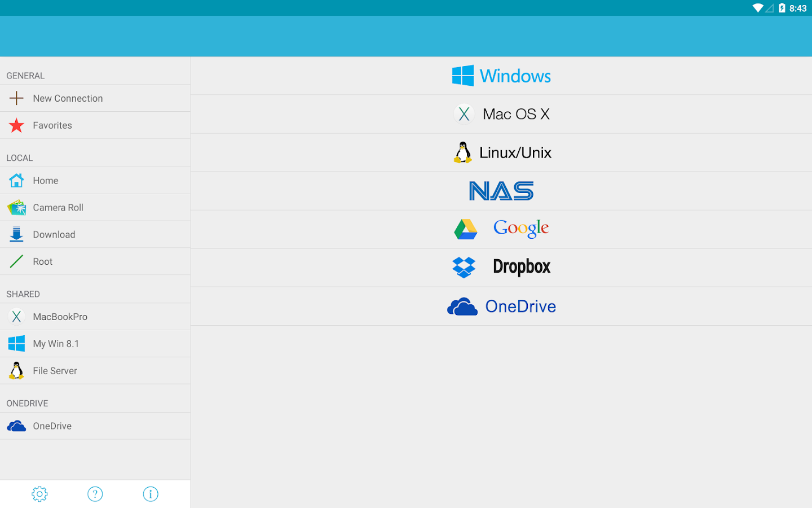The image size is (812, 508).
Task: Add a Google Drive connection
Action: click(501, 229)
